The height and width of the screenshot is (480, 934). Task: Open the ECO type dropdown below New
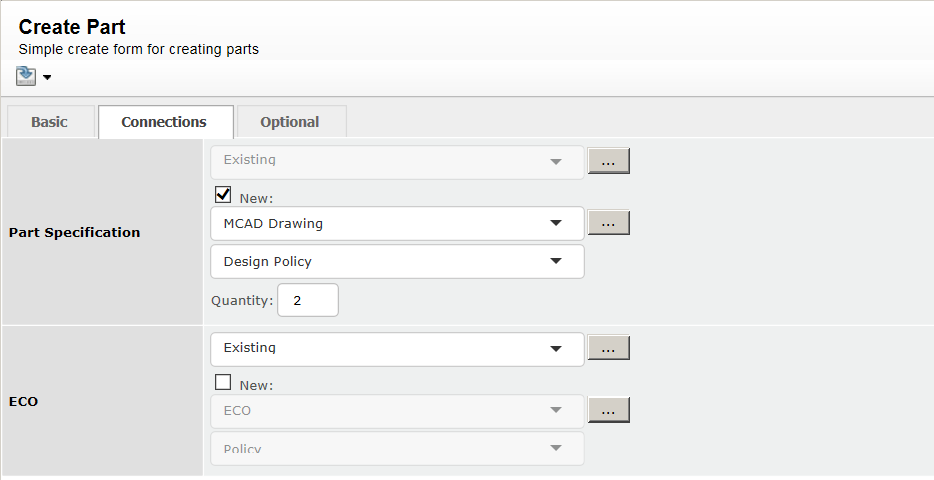tap(397, 411)
